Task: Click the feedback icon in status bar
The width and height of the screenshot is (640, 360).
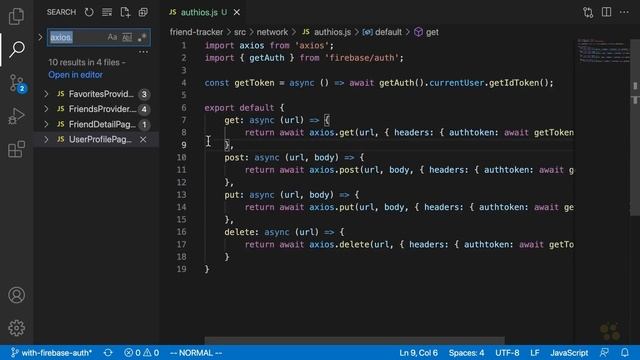Action: 604,353
